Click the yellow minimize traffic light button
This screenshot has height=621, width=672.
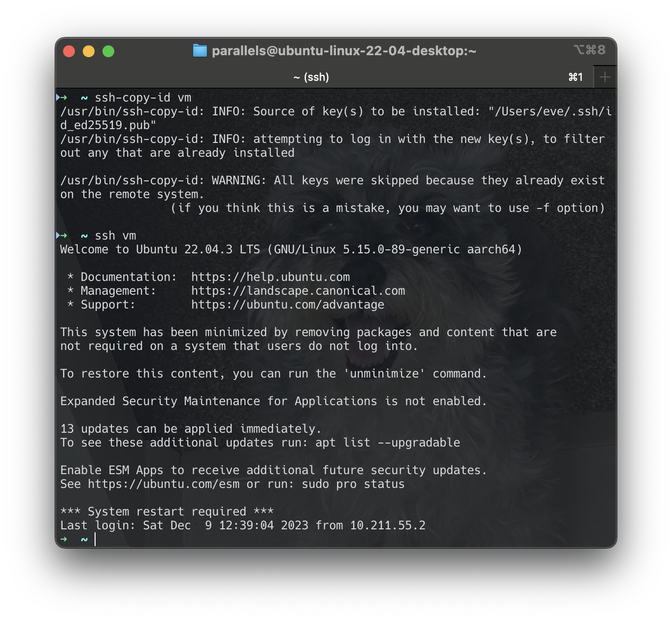[89, 51]
